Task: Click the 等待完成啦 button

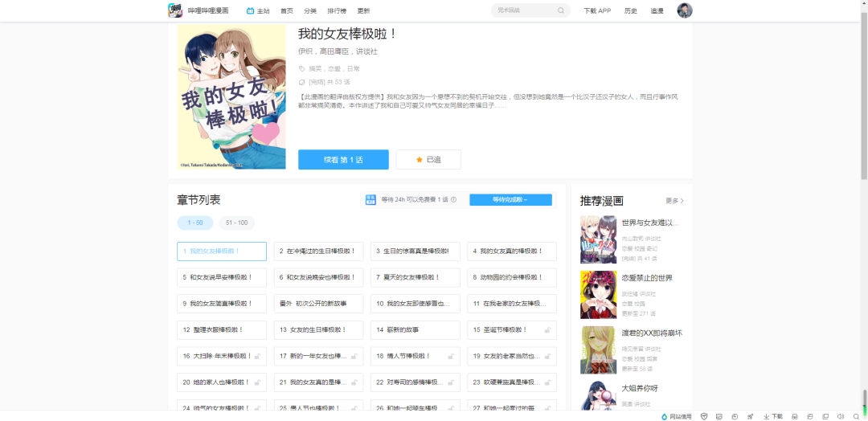Action: pyautogui.click(x=510, y=200)
